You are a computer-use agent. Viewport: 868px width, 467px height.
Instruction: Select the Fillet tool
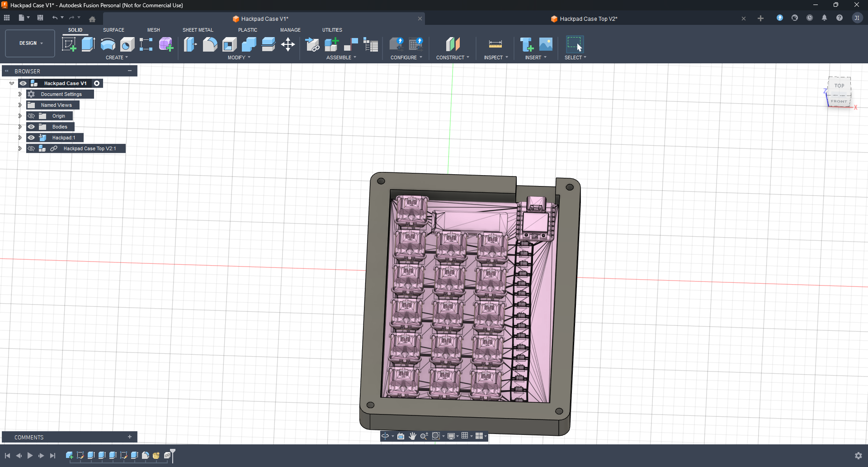[210, 44]
